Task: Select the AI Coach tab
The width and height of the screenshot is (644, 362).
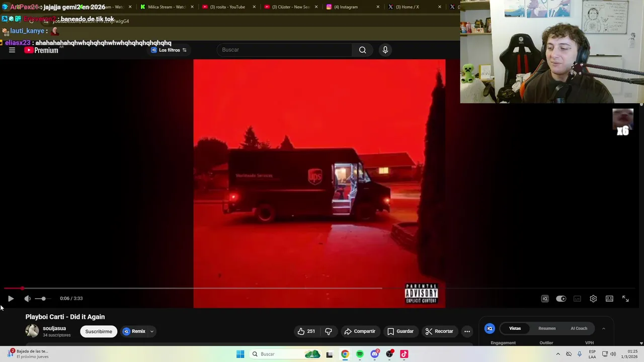Action: [x=579, y=328]
